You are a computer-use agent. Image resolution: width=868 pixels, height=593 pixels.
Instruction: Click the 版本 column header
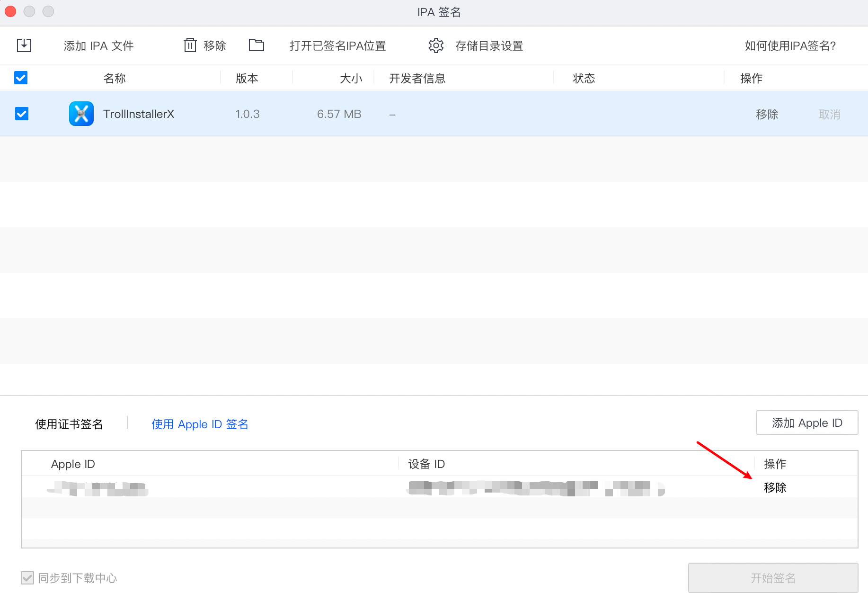point(247,78)
